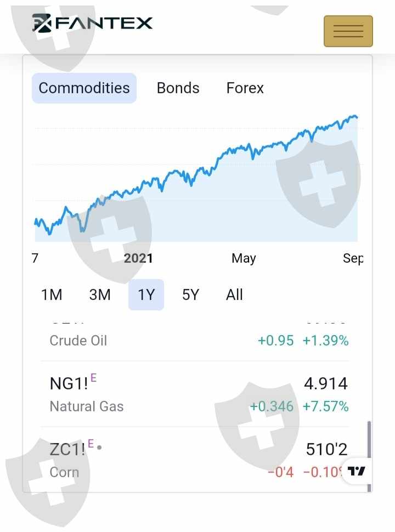Open the Crude Oil commodity row
This screenshot has width=395, height=532.
pyautogui.click(x=78, y=341)
